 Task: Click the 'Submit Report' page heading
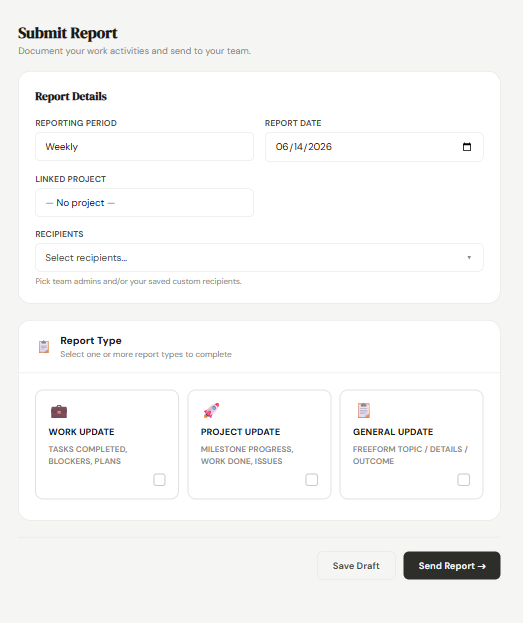(x=68, y=33)
